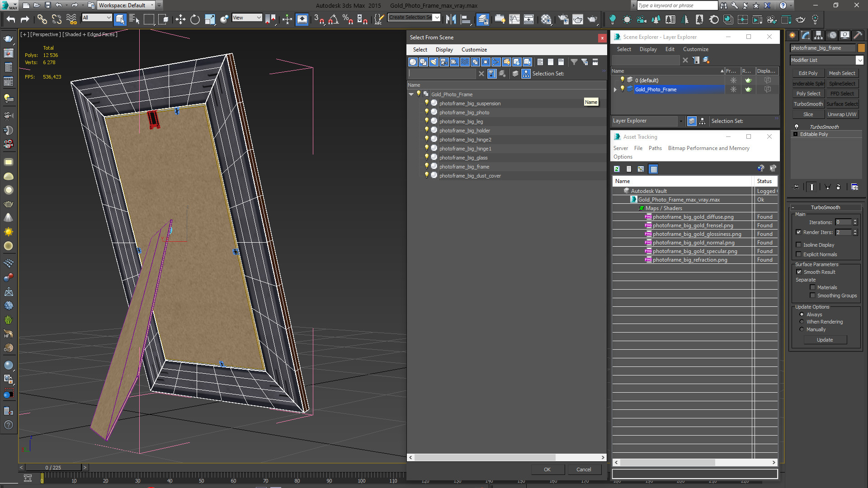Screen dimensions: 868x488
Task: Select the Manually update option
Action: 802,329
